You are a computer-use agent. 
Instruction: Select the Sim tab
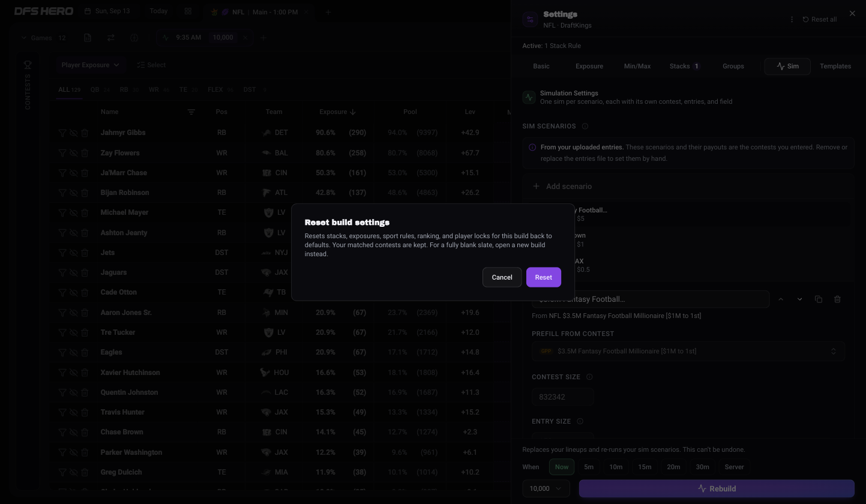787,66
